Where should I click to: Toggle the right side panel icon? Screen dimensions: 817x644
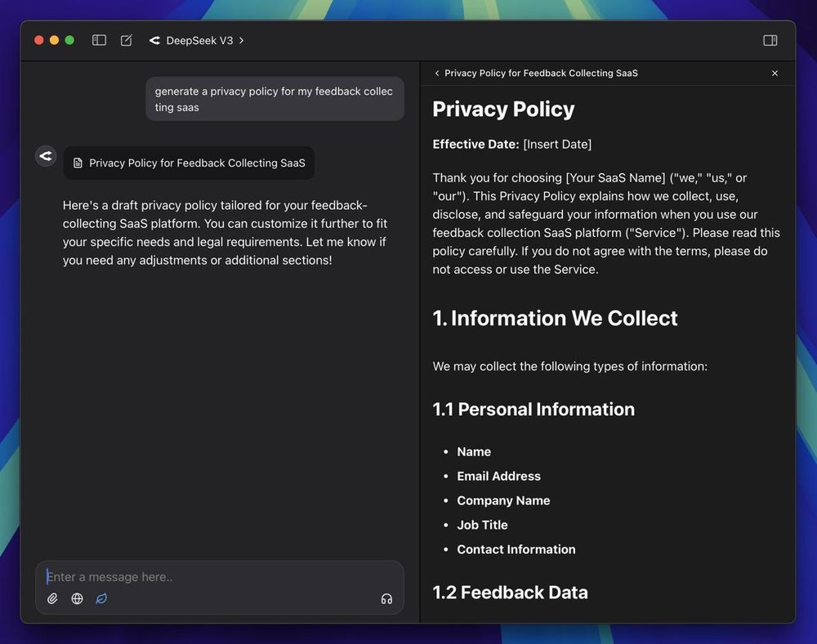coord(770,40)
